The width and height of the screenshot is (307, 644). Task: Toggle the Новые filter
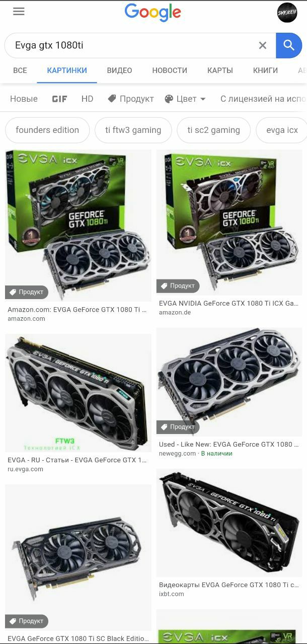(24, 99)
